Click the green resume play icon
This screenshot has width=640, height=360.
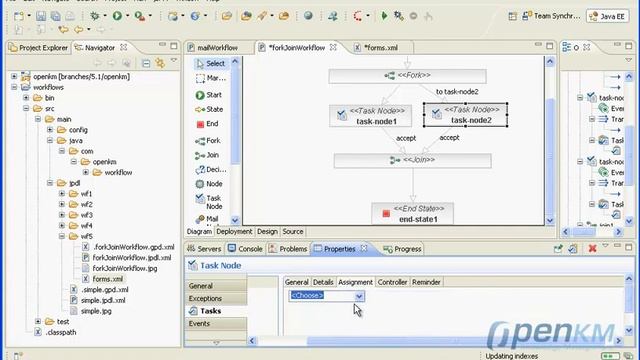384,16
